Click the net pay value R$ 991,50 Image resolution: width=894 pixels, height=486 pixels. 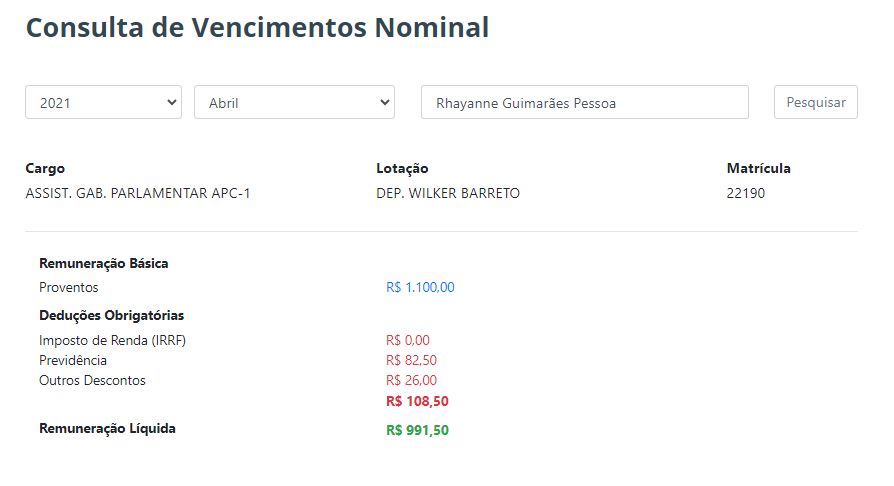pos(417,431)
